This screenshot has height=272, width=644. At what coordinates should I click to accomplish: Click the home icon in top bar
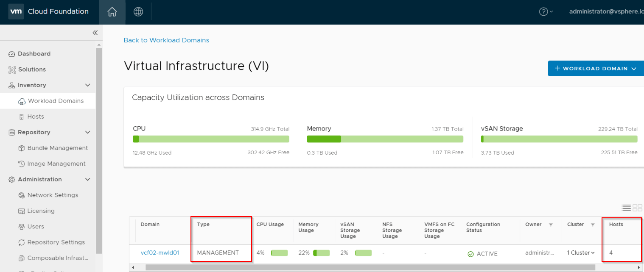click(x=112, y=12)
